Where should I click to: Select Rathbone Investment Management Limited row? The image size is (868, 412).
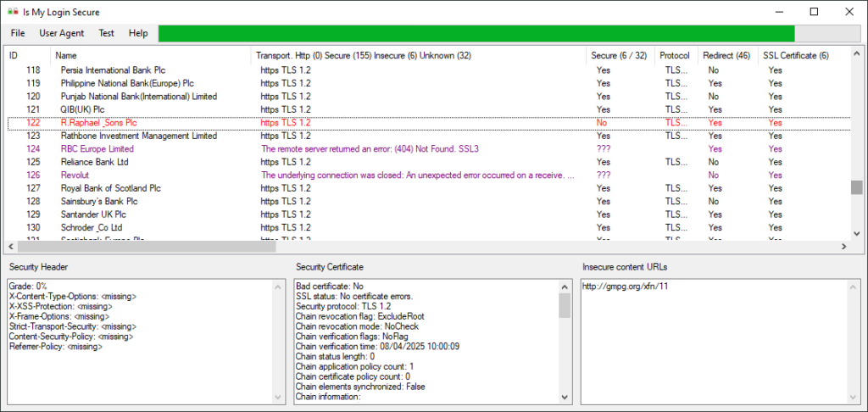point(429,136)
